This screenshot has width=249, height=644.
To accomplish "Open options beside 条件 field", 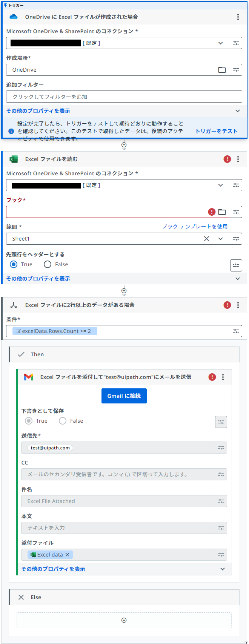I will [236, 331].
